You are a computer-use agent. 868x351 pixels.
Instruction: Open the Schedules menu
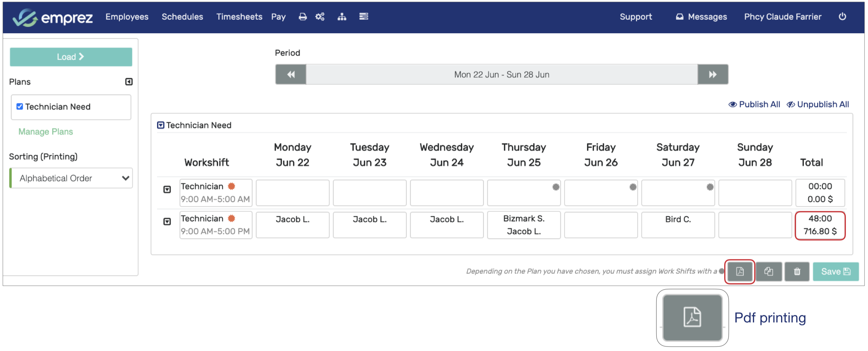click(182, 16)
